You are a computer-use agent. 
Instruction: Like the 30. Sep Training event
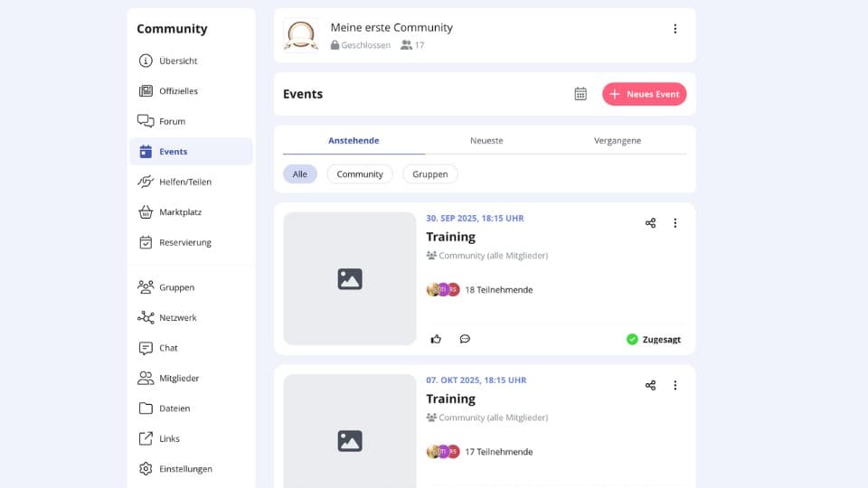click(x=436, y=339)
